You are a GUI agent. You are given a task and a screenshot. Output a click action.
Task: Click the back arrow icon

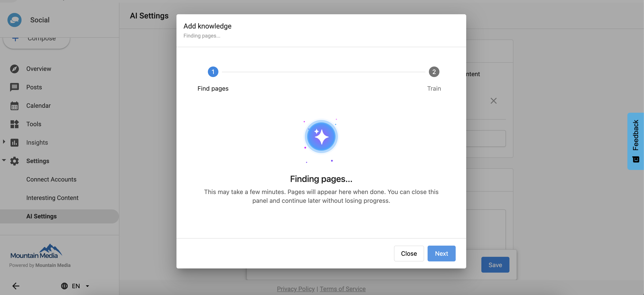(x=16, y=286)
